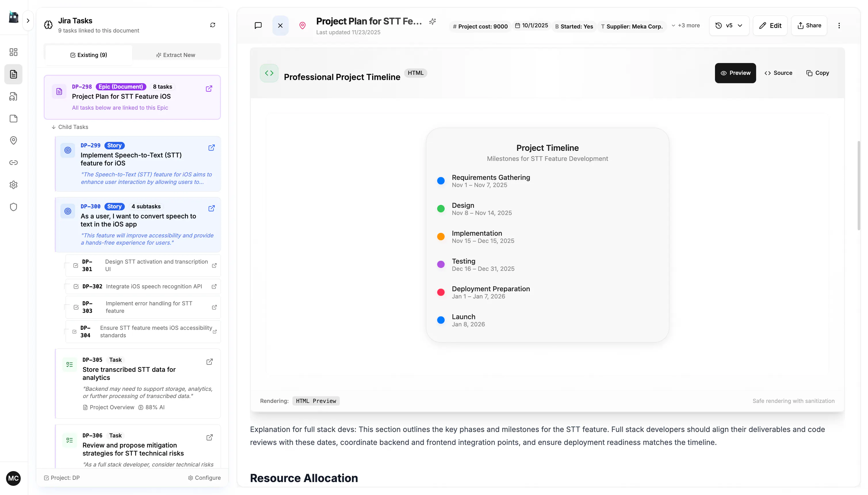Open the comments speech bubble icon
Image resolution: width=868 pixels, height=495 pixels.
tap(258, 26)
